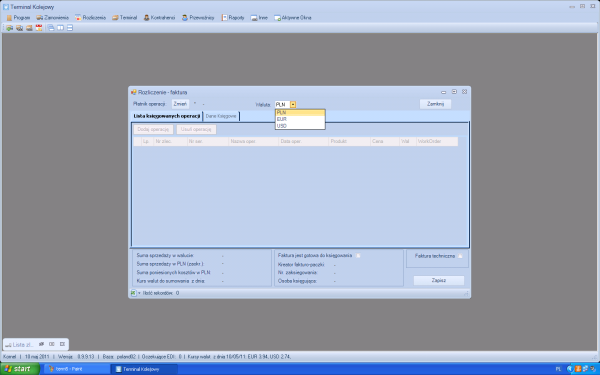Open the Rozliczenia menu
The height and width of the screenshot is (375, 600).
[x=90, y=18]
